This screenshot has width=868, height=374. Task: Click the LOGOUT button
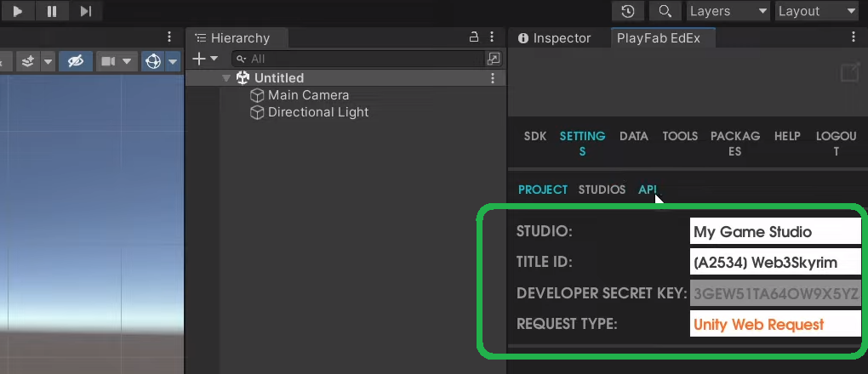(836, 144)
